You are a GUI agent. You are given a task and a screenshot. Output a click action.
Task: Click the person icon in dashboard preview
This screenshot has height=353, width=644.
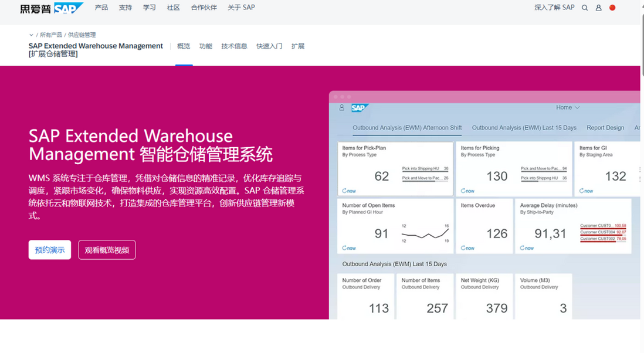pyautogui.click(x=342, y=107)
